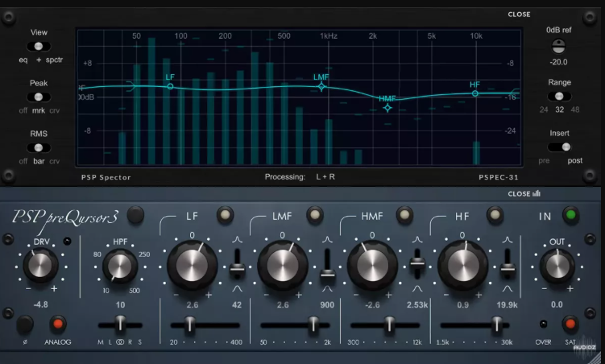Click the 0dB ref knob

pyautogui.click(x=558, y=47)
